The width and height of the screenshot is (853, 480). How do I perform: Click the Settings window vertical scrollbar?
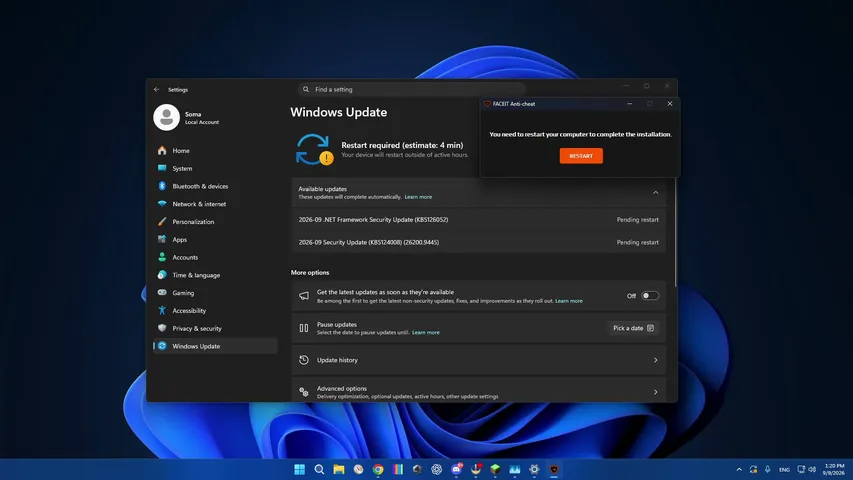pos(676,232)
